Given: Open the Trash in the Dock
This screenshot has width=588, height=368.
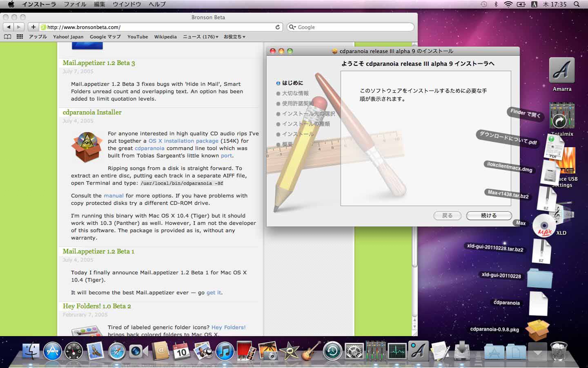Looking at the screenshot, I should pyautogui.click(x=559, y=351).
